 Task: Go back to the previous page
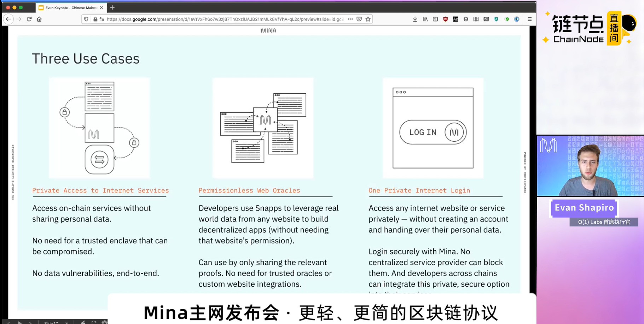pyautogui.click(x=8, y=19)
